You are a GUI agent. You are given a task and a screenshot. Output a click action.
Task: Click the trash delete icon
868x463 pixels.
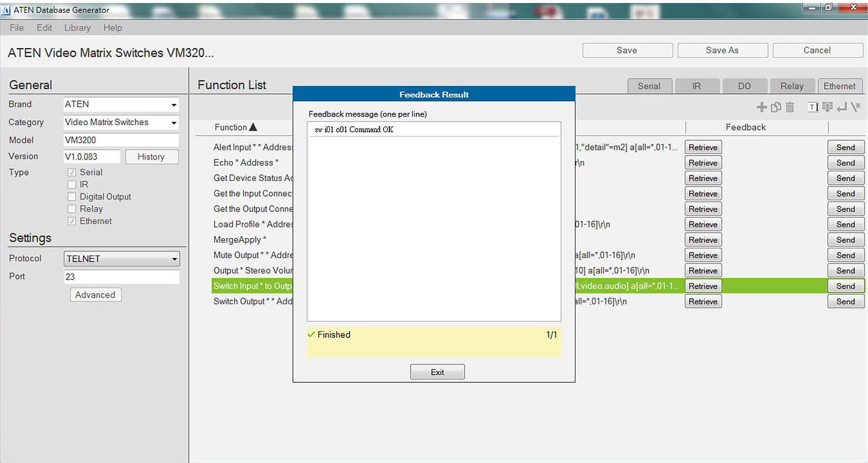click(x=790, y=107)
